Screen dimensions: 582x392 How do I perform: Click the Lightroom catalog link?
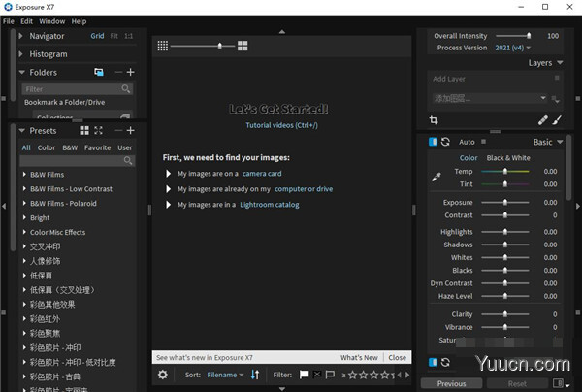[x=270, y=205]
